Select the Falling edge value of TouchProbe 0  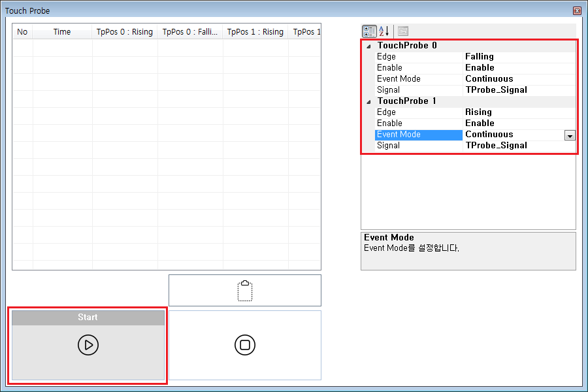coord(480,57)
